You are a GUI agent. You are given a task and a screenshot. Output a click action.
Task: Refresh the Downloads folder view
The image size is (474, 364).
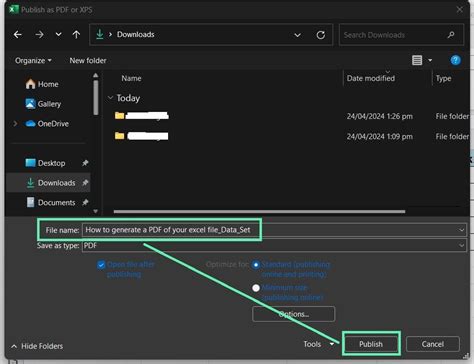321,35
